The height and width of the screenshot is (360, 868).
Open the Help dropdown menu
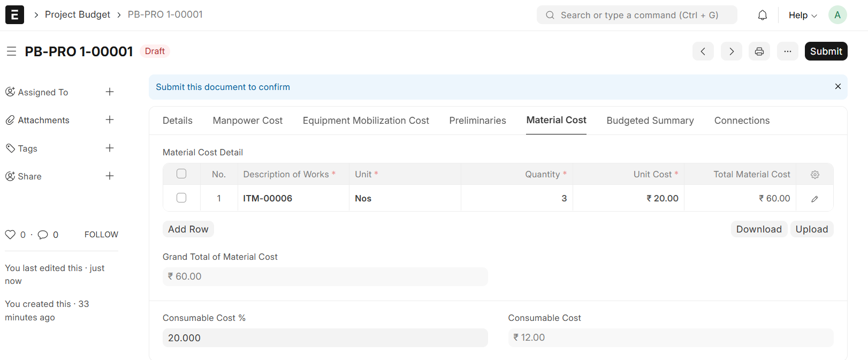pyautogui.click(x=802, y=15)
